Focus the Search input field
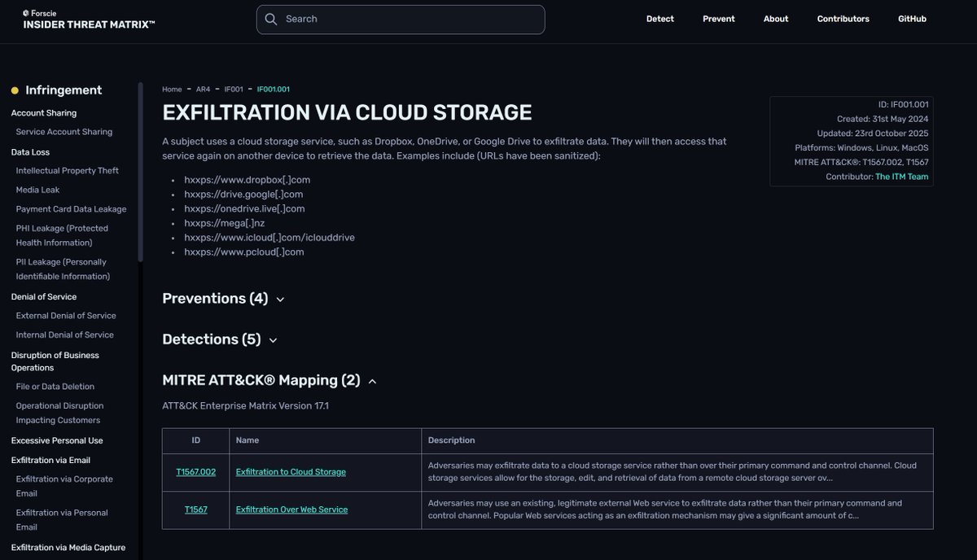The height and width of the screenshot is (560, 977). point(401,20)
